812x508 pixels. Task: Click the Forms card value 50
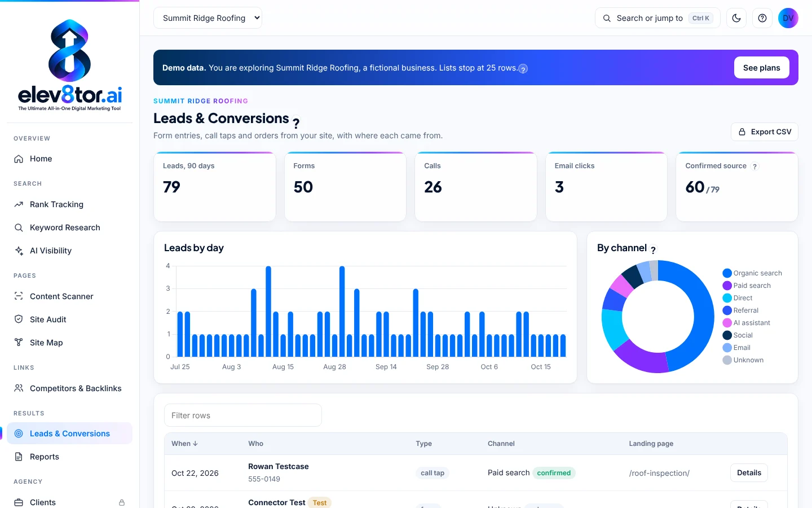pos(303,187)
